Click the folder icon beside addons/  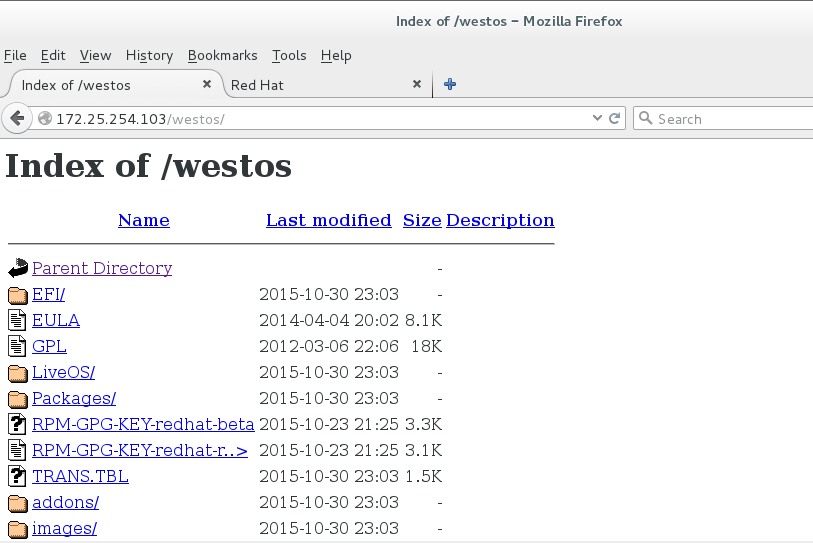pyautogui.click(x=18, y=503)
